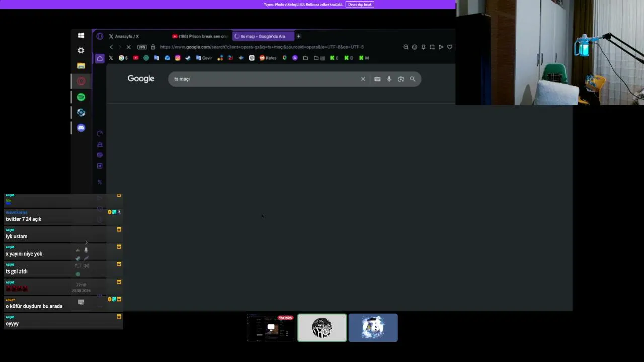This screenshot has width=644, height=362.
Task: Open the Kick D bookmark
Action: (349, 58)
